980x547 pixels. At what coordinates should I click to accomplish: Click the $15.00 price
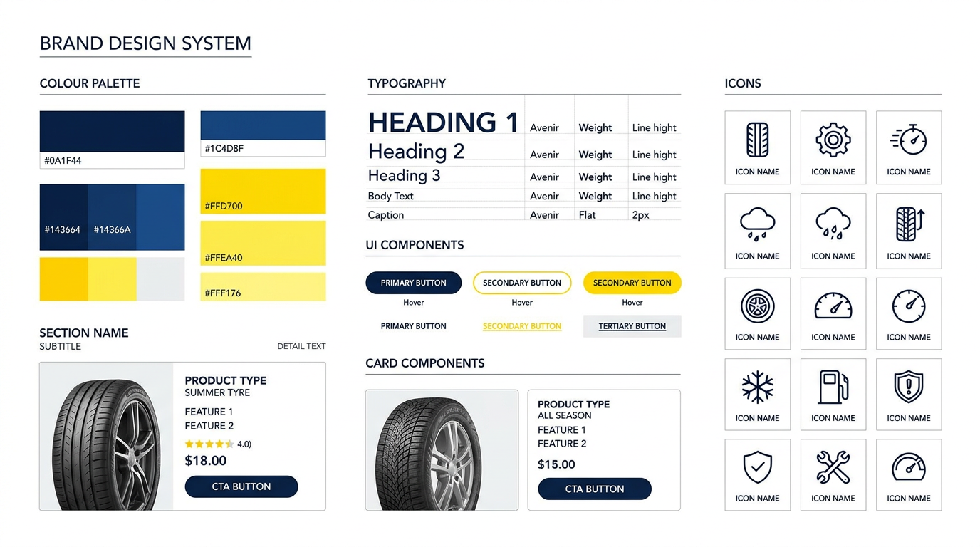coord(556,464)
